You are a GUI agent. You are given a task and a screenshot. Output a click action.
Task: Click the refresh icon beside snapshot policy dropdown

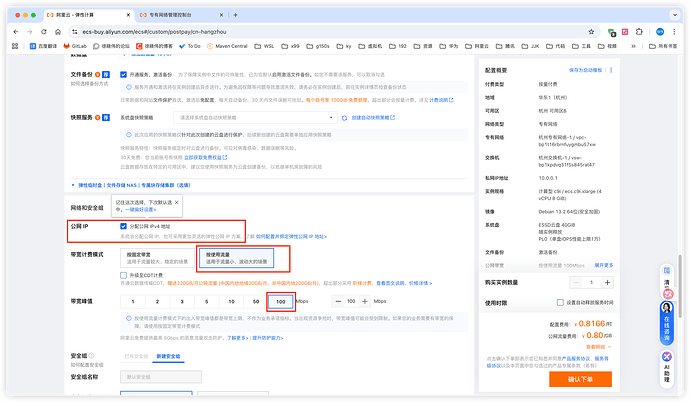click(x=343, y=118)
